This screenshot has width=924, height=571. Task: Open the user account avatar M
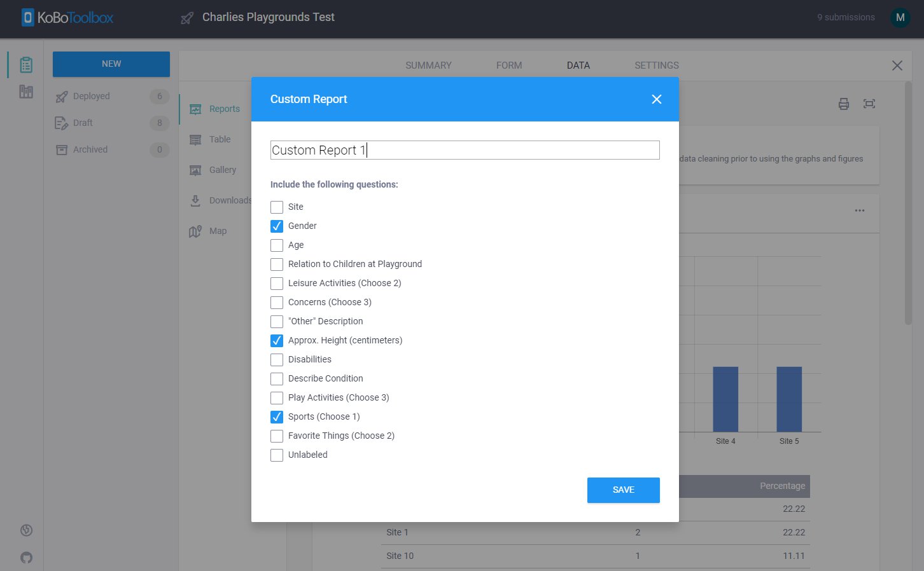(x=899, y=18)
